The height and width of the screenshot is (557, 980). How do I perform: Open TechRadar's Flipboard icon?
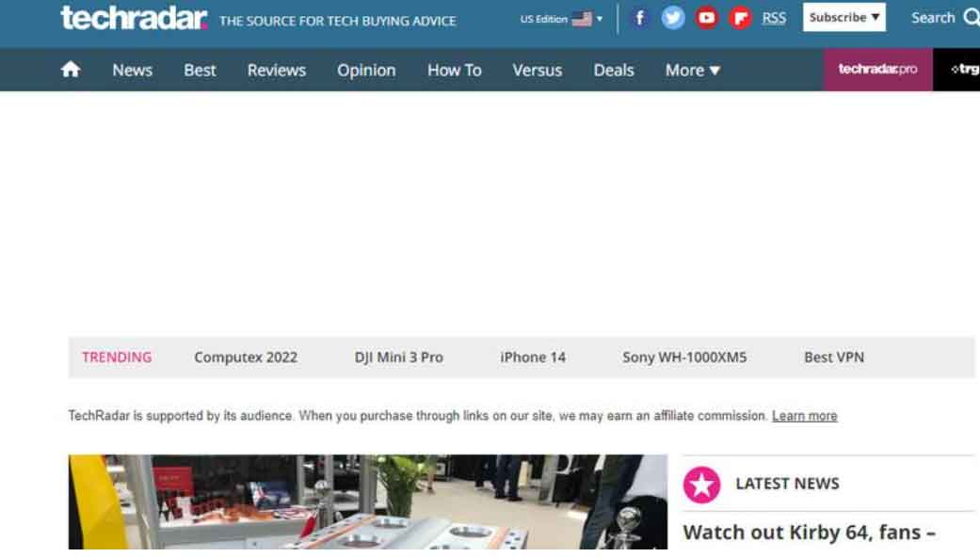[741, 18]
